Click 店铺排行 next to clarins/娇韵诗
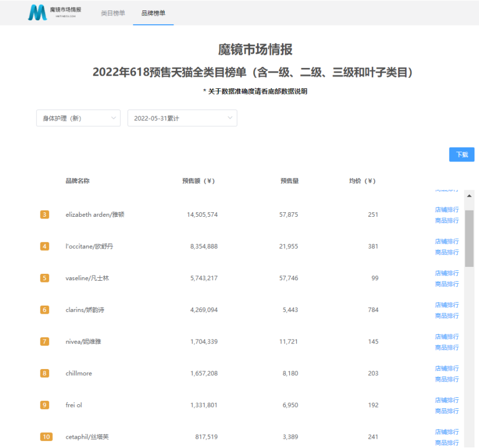This screenshot has width=479, height=448. tap(447, 304)
